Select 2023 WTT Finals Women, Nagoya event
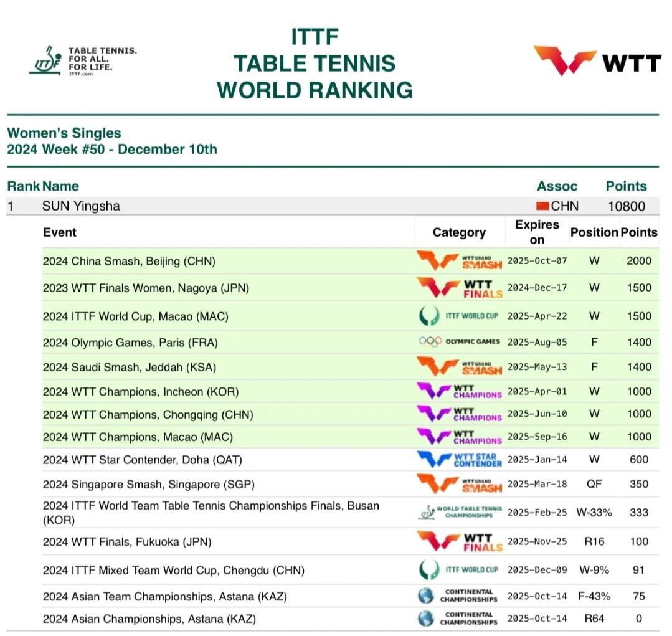Viewport: 672px width, 636px height. 146,288
